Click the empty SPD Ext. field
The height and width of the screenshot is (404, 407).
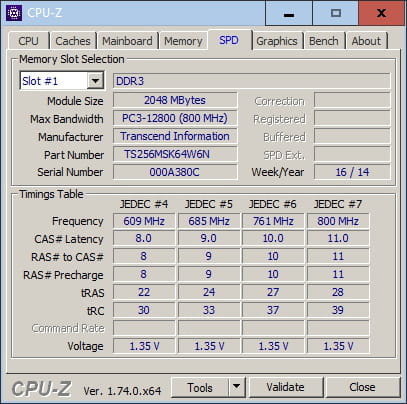click(x=352, y=154)
